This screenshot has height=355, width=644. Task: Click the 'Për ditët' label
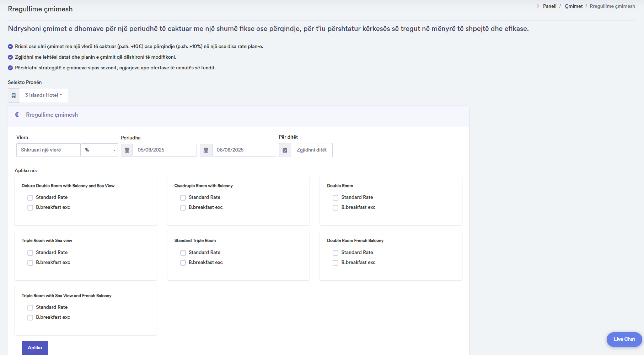point(288,137)
